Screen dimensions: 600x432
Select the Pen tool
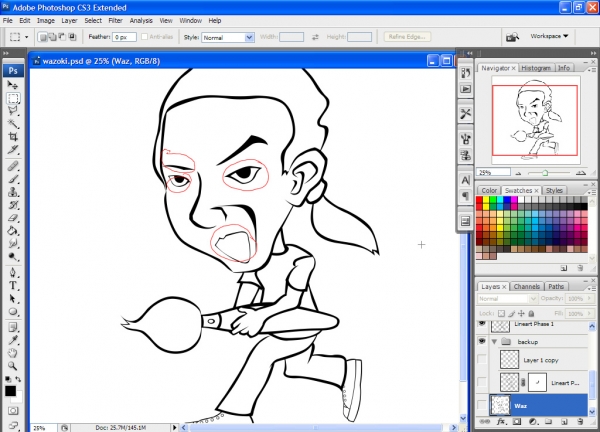pyautogui.click(x=13, y=272)
